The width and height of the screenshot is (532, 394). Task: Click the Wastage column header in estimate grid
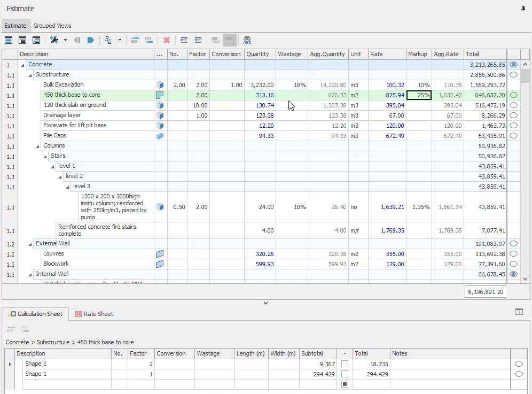pos(292,54)
